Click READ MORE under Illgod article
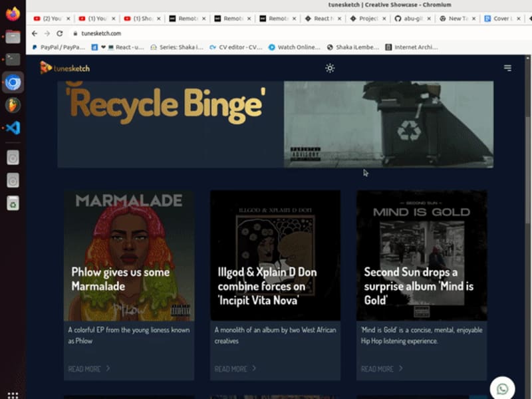 click(231, 369)
